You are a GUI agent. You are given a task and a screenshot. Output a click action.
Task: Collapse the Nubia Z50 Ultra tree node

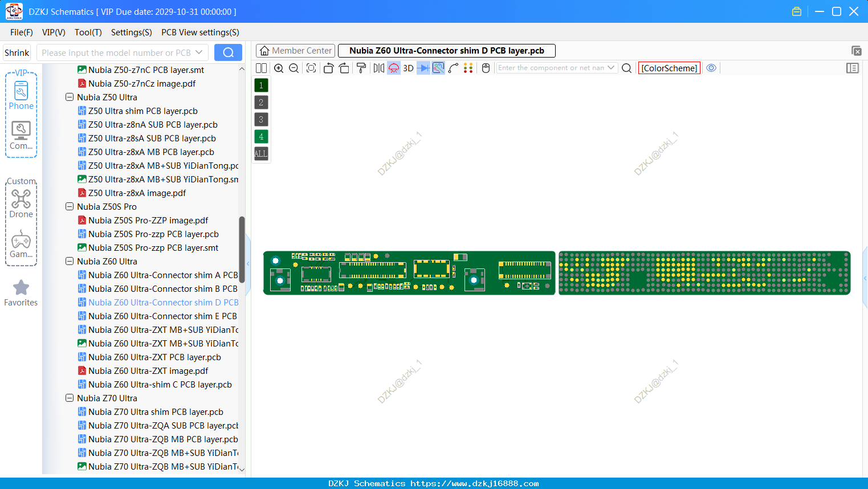coord(70,97)
